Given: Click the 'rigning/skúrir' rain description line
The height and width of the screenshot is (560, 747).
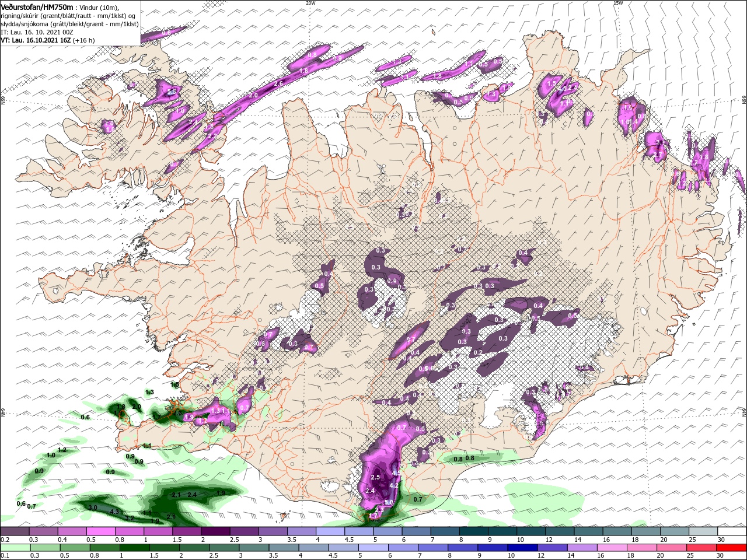Looking at the screenshot, I should [68, 16].
